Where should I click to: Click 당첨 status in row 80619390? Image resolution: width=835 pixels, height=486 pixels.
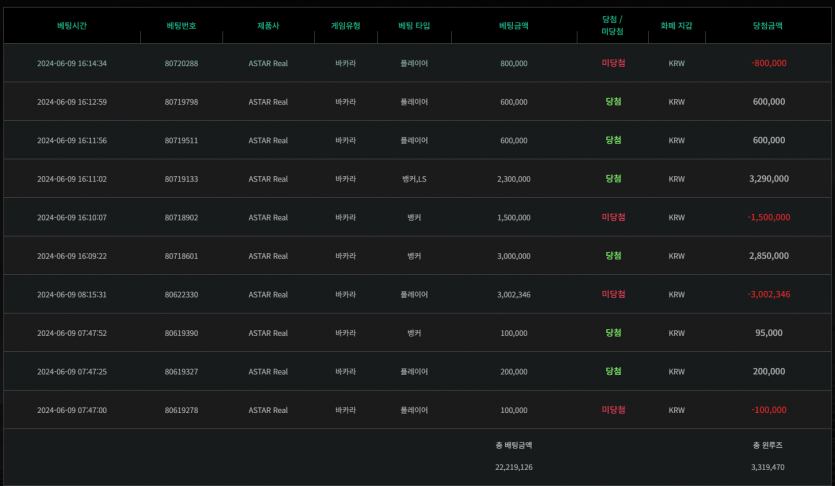click(x=613, y=333)
